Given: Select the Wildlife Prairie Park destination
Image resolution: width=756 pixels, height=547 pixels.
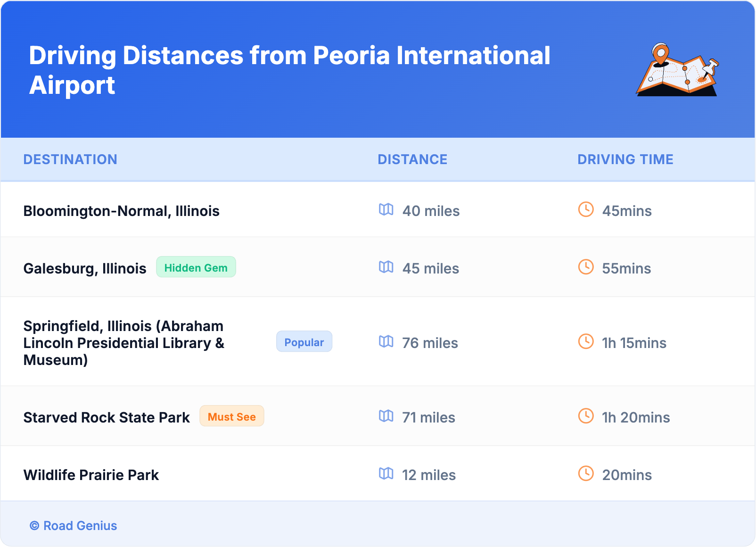Looking at the screenshot, I should 91,475.
